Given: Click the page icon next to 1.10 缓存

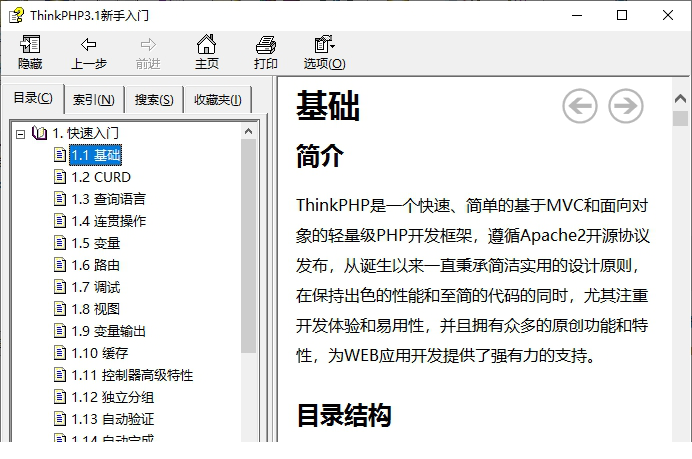Looking at the screenshot, I should 60,353.
